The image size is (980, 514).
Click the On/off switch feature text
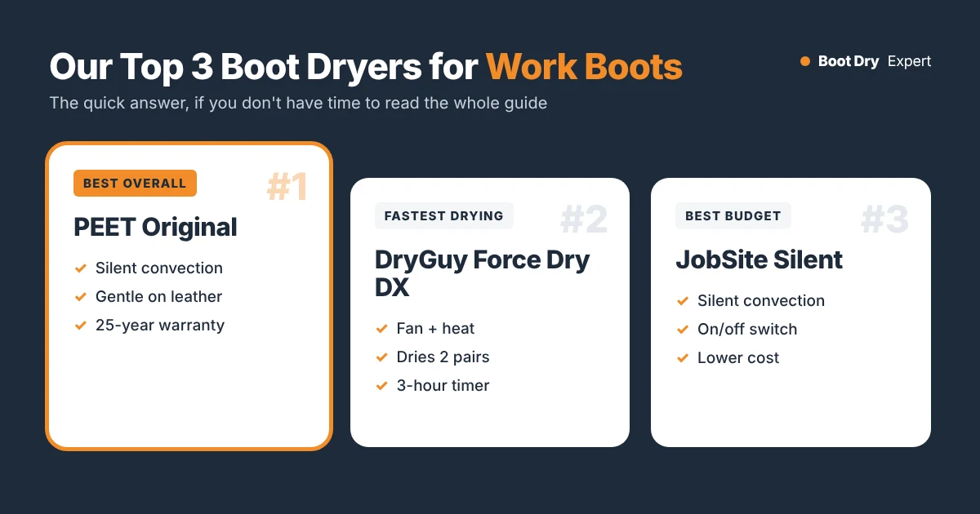click(747, 329)
